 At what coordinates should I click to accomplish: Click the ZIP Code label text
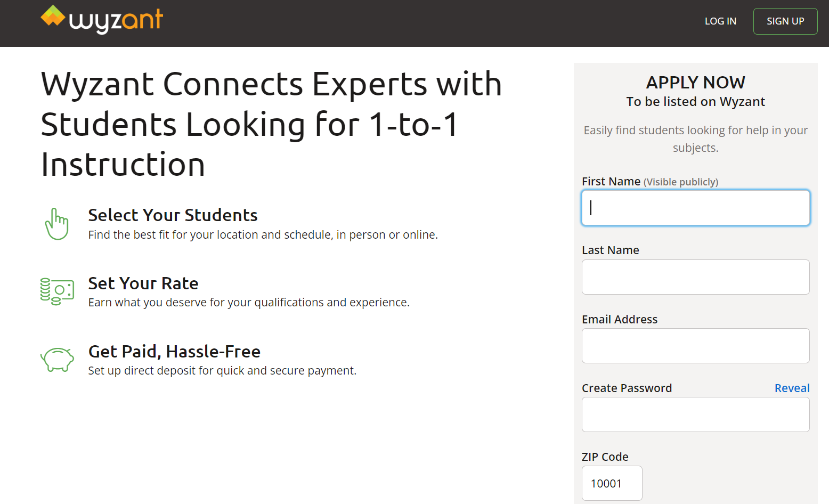pos(605,457)
